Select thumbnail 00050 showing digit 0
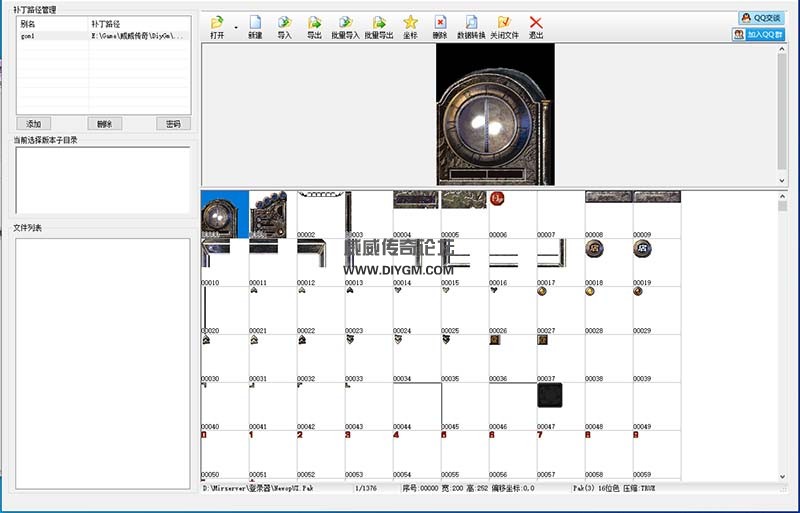The width and height of the screenshot is (800, 513). pos(224,454)
